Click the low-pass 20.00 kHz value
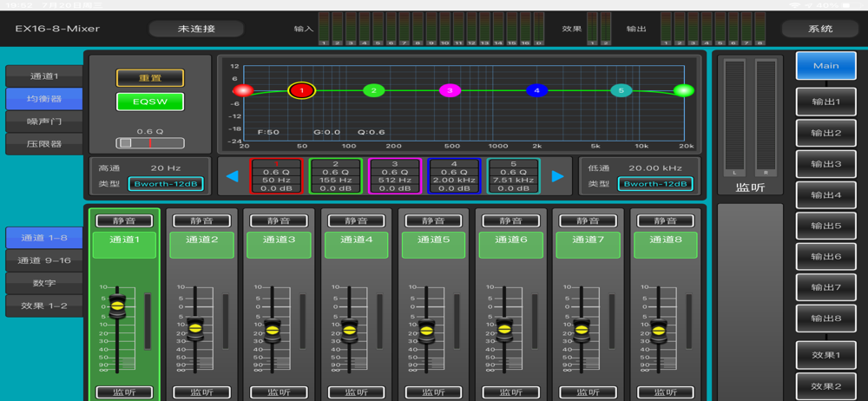This screenshot has height=401, width=868. 654,168
